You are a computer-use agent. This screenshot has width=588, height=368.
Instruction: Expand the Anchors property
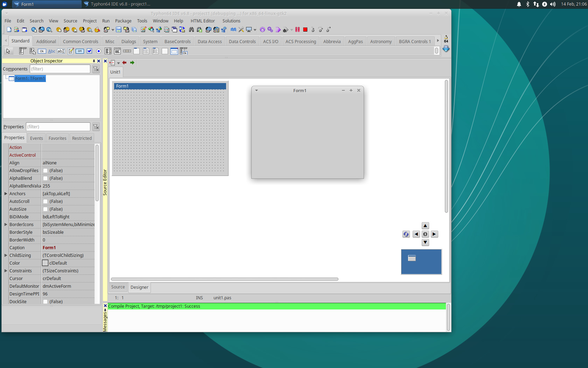[6, 194]
